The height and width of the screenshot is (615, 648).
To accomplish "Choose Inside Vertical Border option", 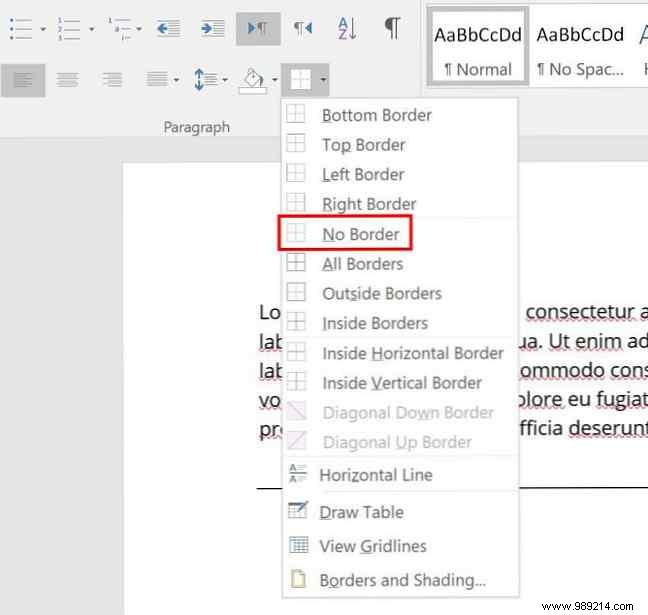I will coord(400,383).
